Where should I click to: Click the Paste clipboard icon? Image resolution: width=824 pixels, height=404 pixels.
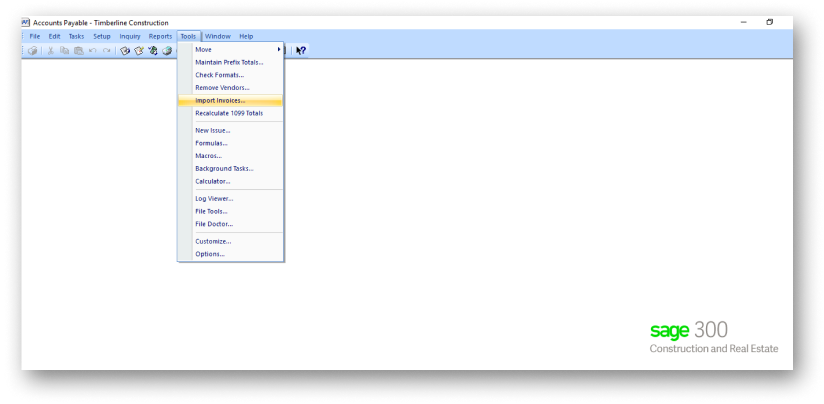[x=79, y=50]
